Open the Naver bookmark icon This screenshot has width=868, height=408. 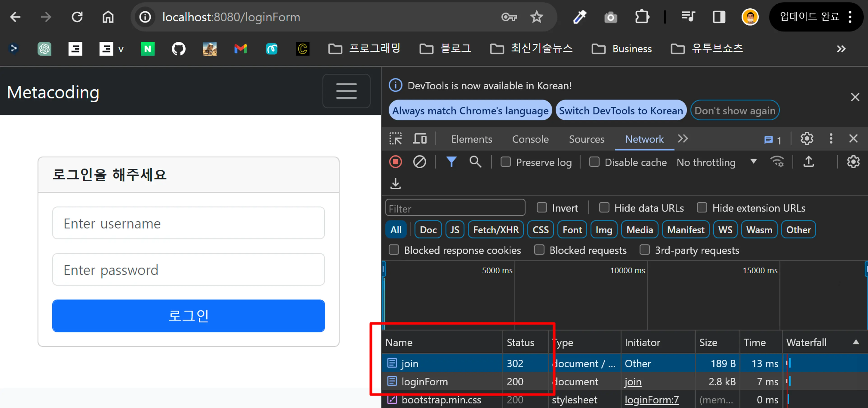148,49
